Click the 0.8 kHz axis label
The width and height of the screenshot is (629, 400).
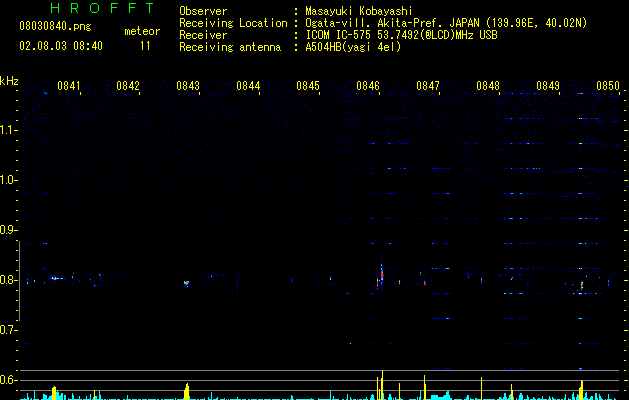coord(8,280)
